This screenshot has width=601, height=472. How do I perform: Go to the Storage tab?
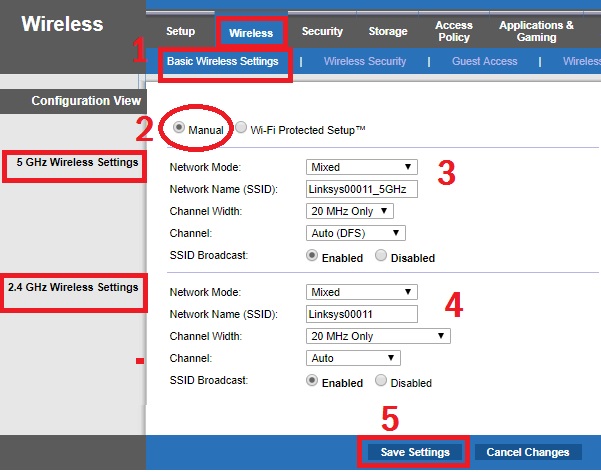point(387,32)
